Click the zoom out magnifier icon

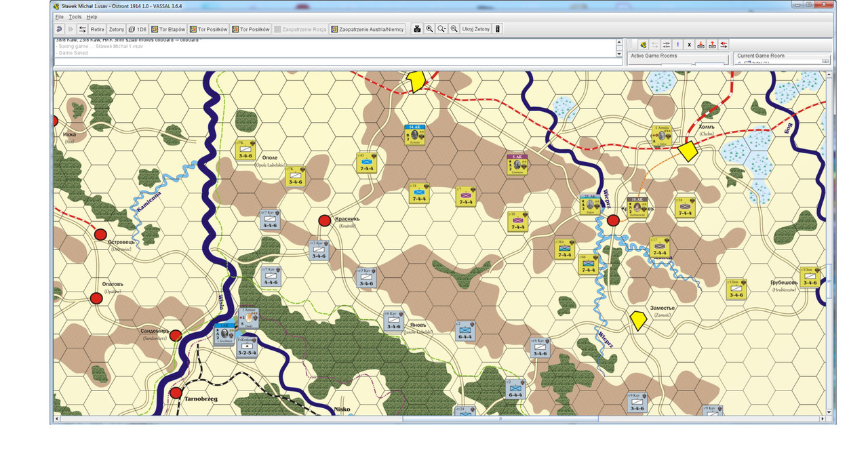coord(454,29)
